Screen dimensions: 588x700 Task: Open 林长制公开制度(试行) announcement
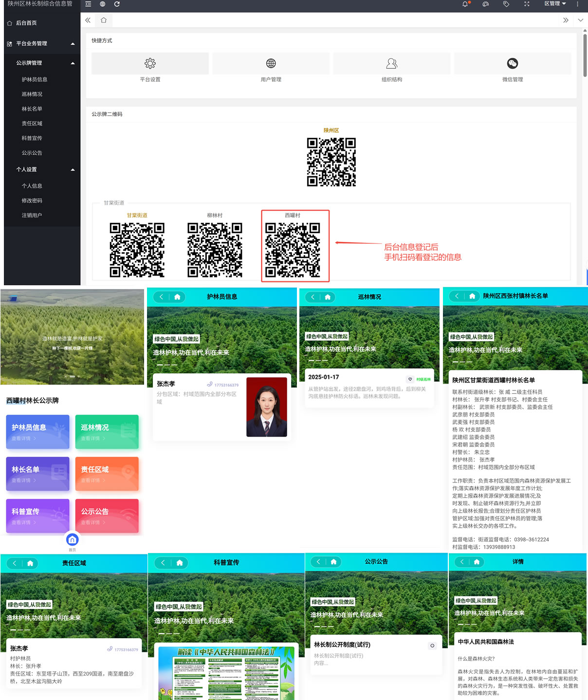click(376, 655)
